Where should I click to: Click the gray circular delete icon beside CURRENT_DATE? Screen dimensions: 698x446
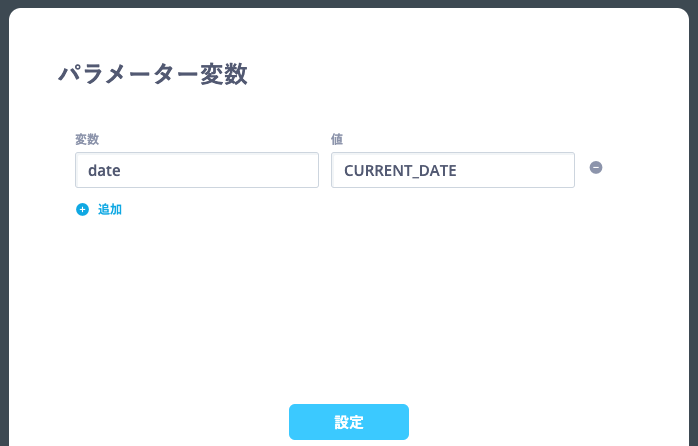(596, 167)
